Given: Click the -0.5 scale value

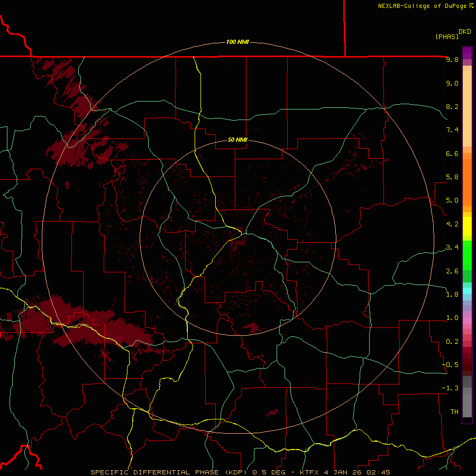Looking at the screenshot, I should tap(450, 365).
